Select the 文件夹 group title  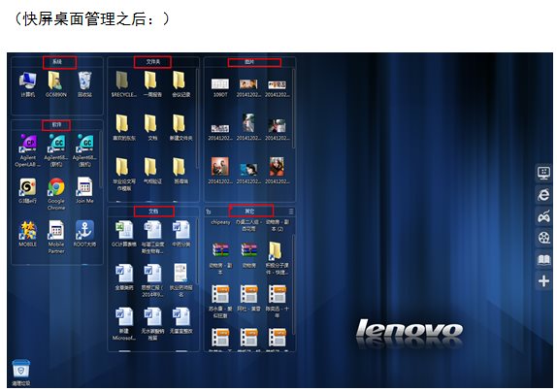pyautogui.click(x=153, y=62)
